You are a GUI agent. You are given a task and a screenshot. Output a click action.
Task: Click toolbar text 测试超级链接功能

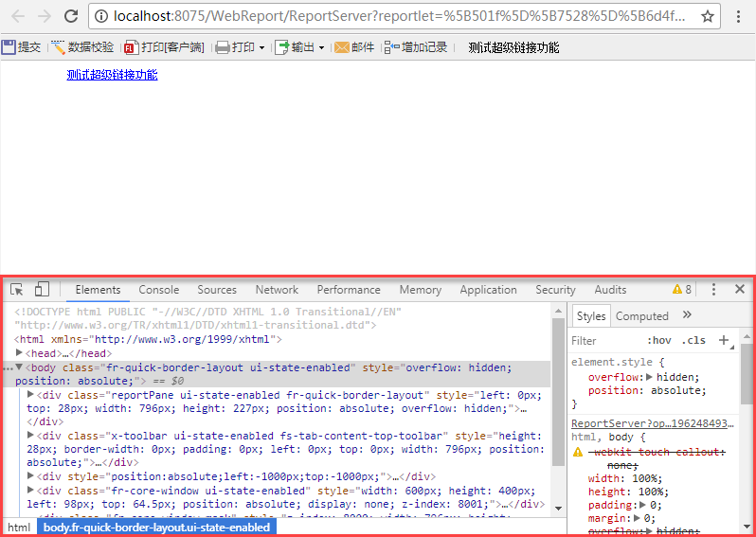[514, 47]
